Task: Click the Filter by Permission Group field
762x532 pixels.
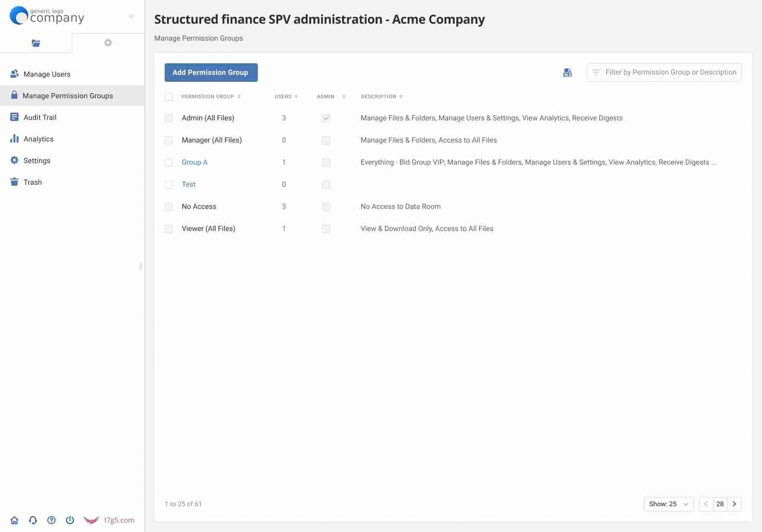Action: [x=670, y=73]
